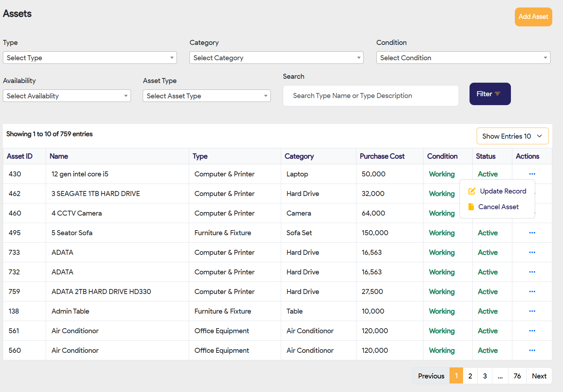Viewport: 563px width, 392px height.
Task: Open actions menu for asset 560
Action: point(532,350)
